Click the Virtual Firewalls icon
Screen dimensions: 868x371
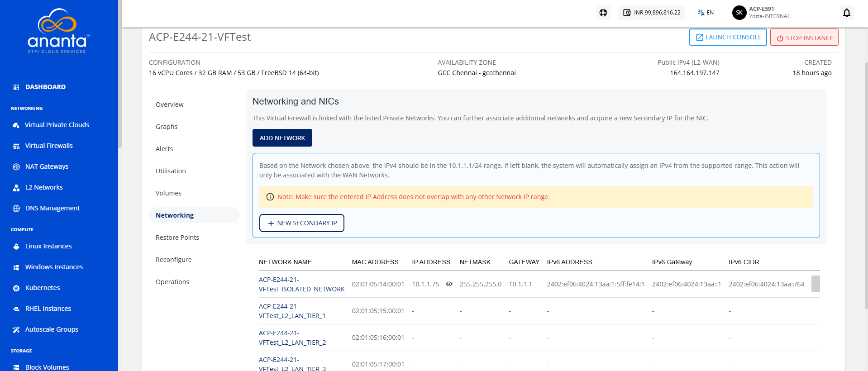[x=16, y=146]
